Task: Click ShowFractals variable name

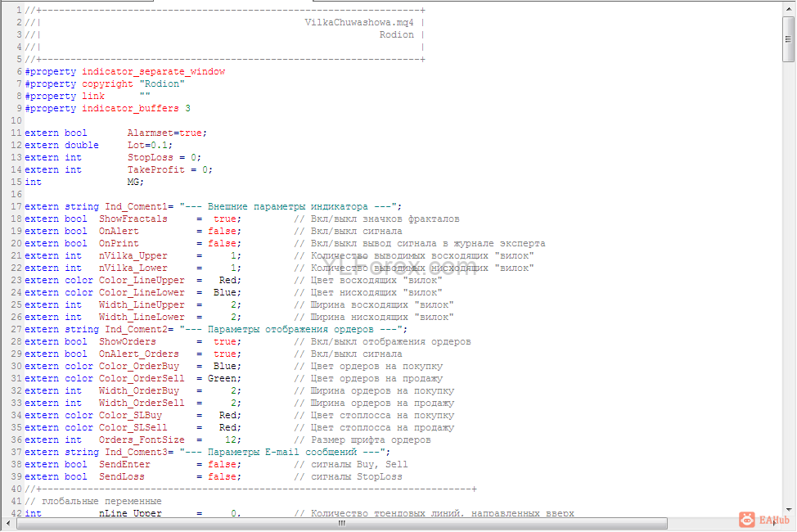Action: click(x=133, y=219)
